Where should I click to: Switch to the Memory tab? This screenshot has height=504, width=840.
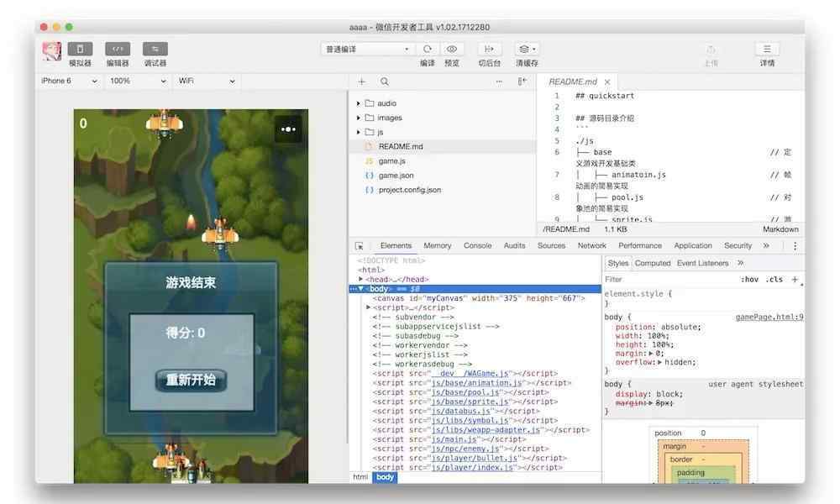(x=437, y=246)
